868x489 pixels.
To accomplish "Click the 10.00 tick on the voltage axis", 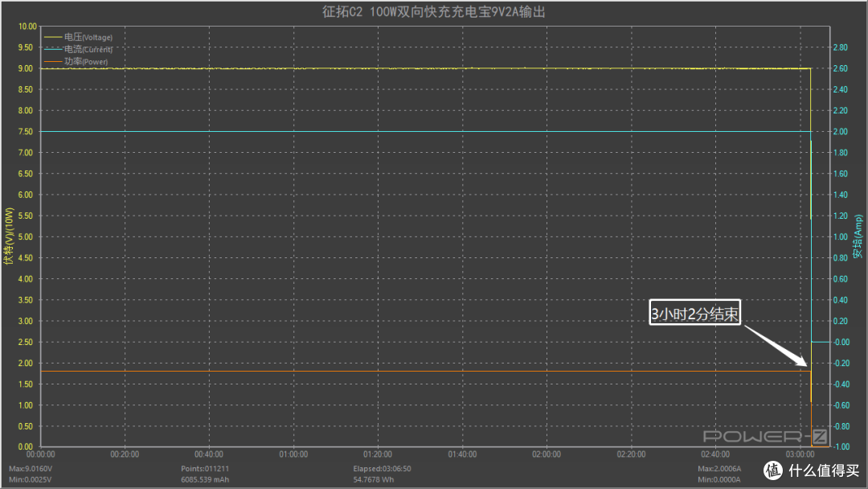I will point(27,27).
